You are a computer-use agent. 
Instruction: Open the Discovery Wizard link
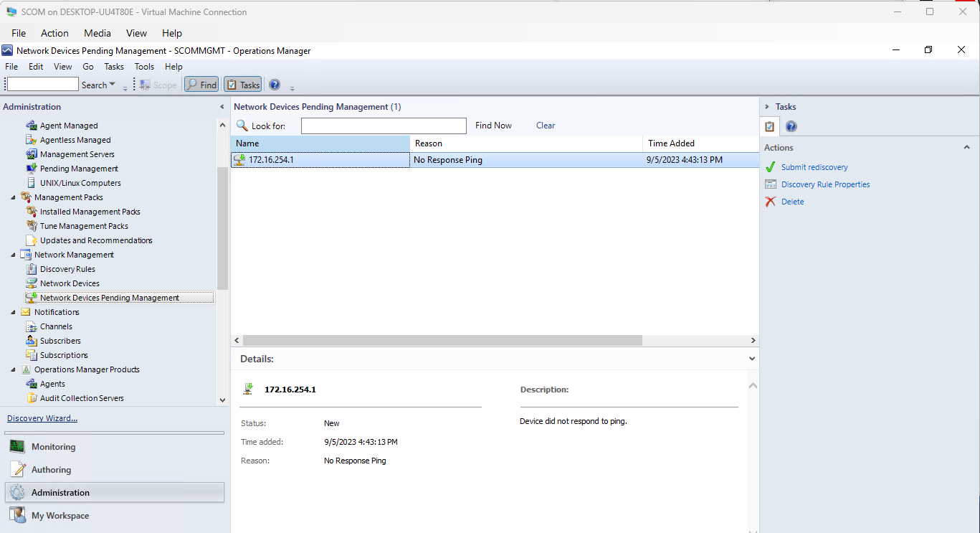click(x=42, y=418)
